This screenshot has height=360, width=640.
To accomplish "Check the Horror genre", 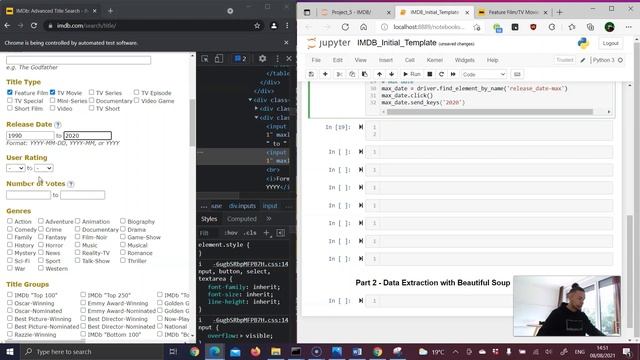I will coord(41,244).
